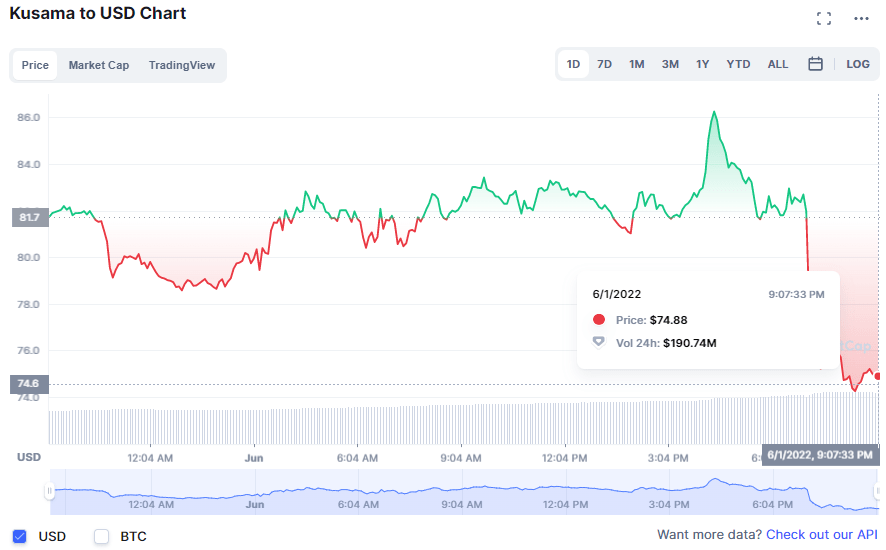Viewport: 886px width, 550px height.
Task: Switch to the Price tab
Action: click(35, 65)
